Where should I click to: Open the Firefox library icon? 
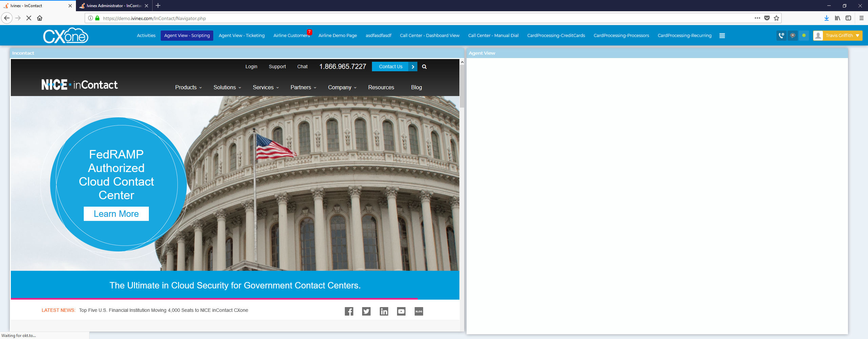tap(837, 18)
